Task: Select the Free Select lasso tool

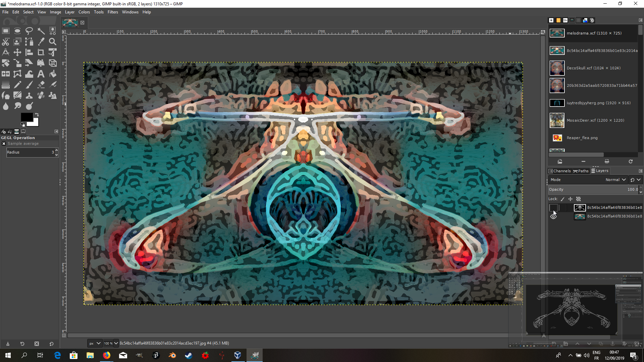Action: pos(29,31)
